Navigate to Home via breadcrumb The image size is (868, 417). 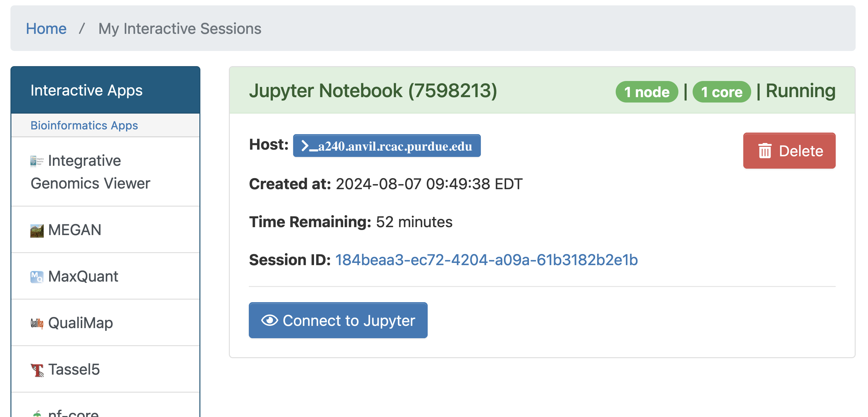pos(47,28)
